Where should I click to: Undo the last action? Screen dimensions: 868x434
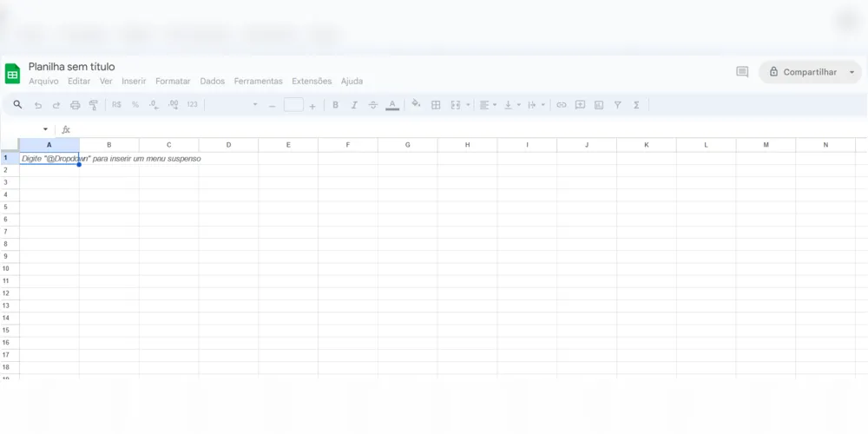37,105
